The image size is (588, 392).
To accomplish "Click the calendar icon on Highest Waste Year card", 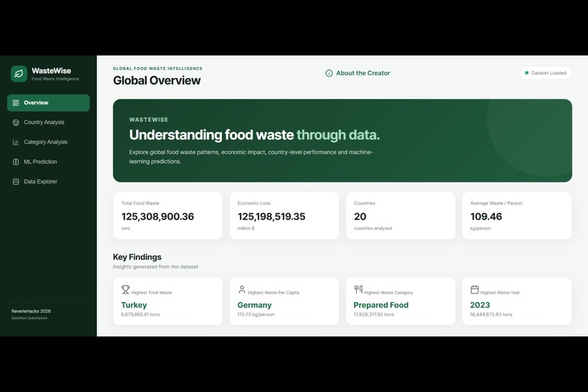I will click(x=474, y=289).
